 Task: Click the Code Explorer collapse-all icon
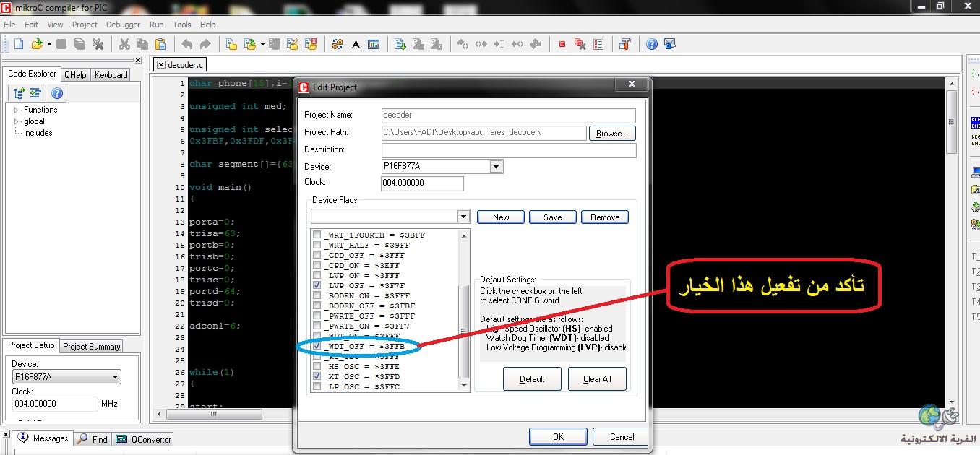35,93
